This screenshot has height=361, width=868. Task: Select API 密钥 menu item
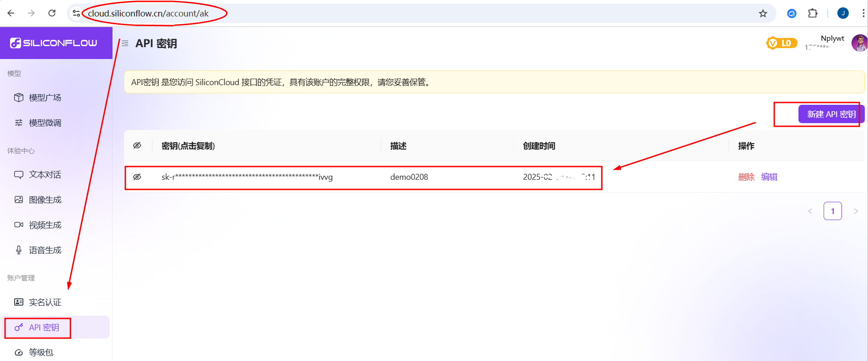coord(56,327)
